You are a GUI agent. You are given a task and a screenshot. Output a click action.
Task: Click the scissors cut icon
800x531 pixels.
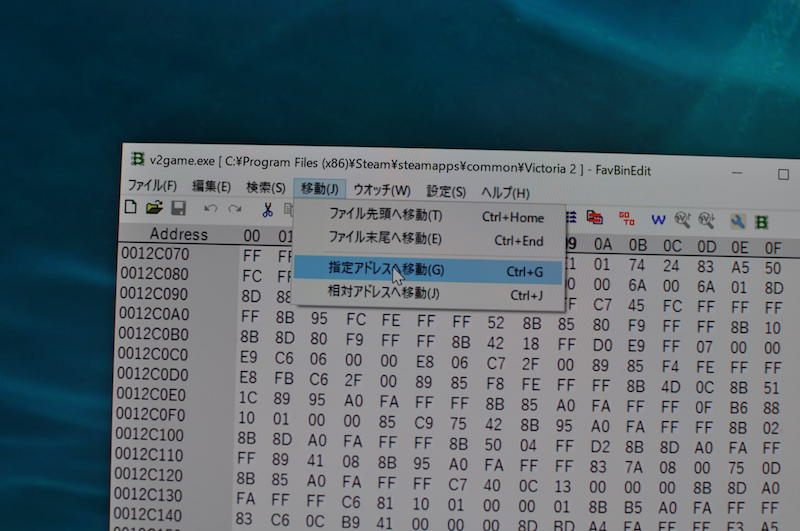click(x=267, y=210)
